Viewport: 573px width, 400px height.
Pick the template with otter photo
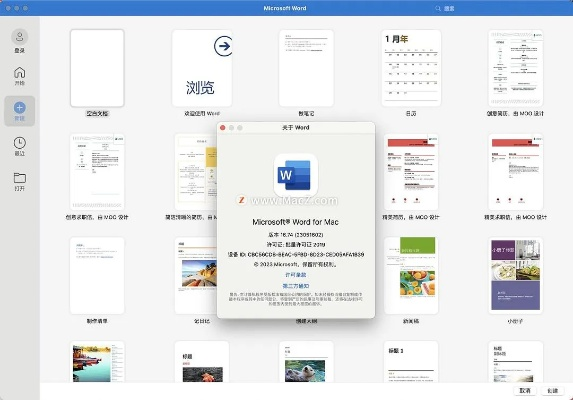point(306,362)
